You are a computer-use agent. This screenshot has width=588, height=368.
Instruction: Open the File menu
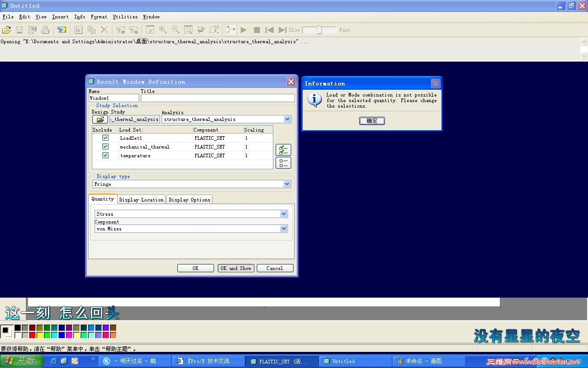click(8, 17)
